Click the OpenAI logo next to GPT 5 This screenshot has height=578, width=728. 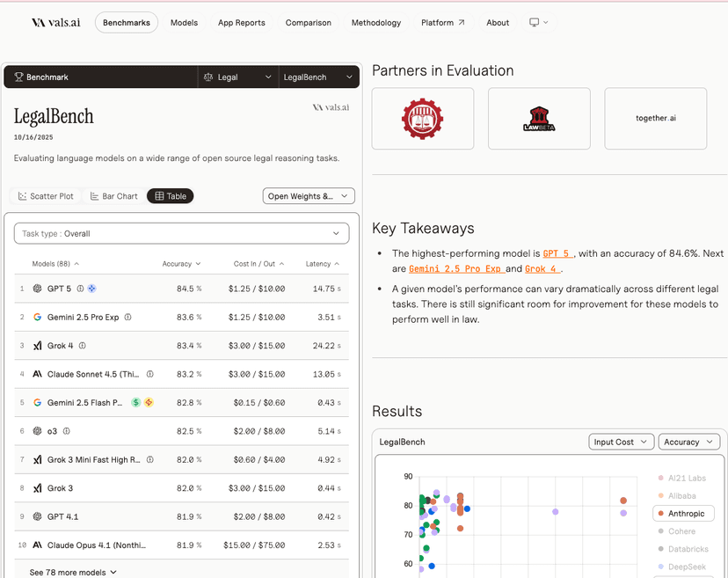coord(35,288)
